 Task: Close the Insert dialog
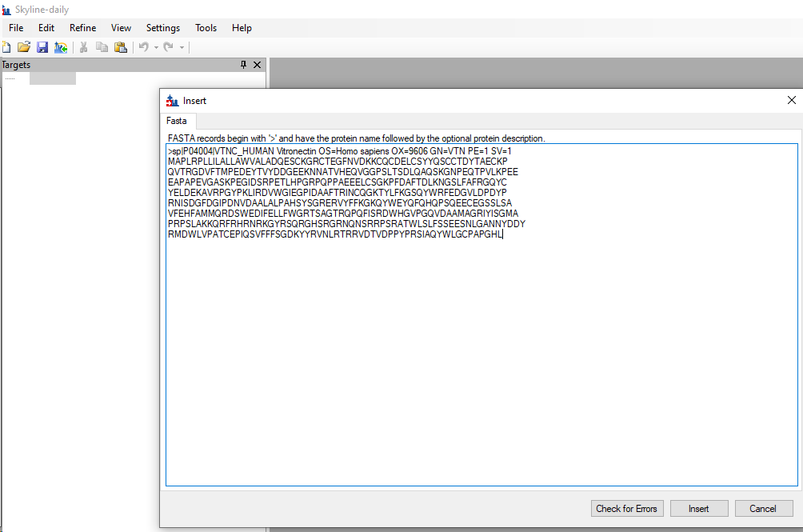(x=791, y=100)
